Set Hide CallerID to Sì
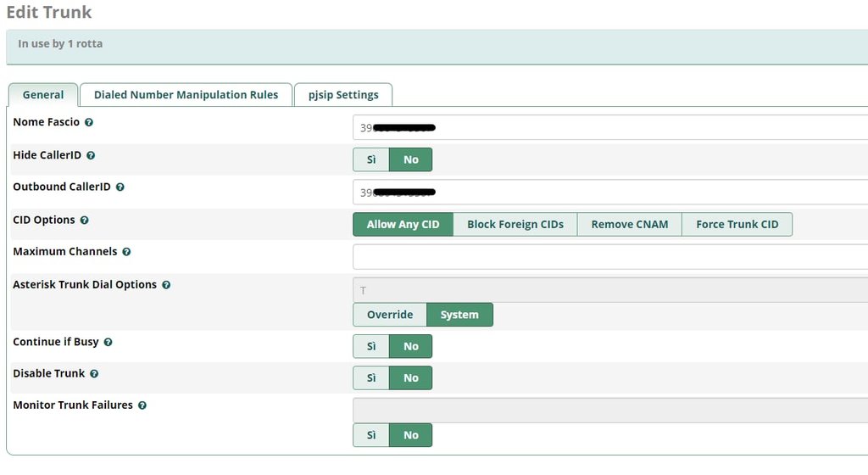This screenshot has height=475, width=868. (371, 159)
